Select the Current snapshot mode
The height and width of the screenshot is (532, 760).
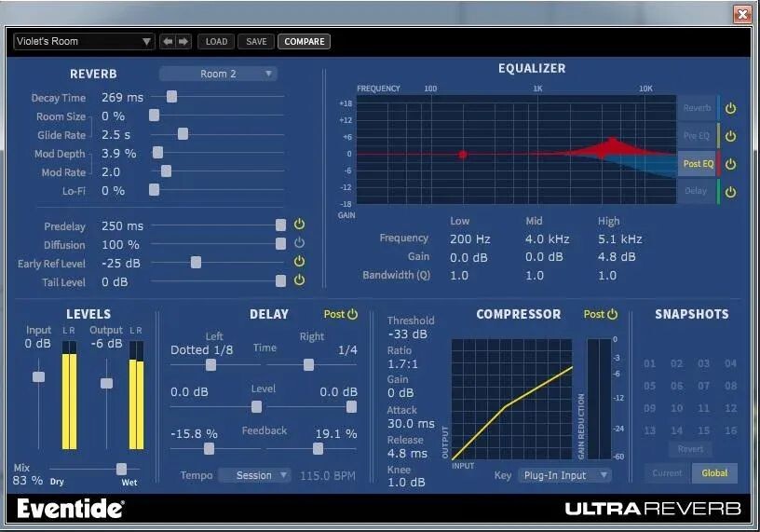tap(667, 472)
